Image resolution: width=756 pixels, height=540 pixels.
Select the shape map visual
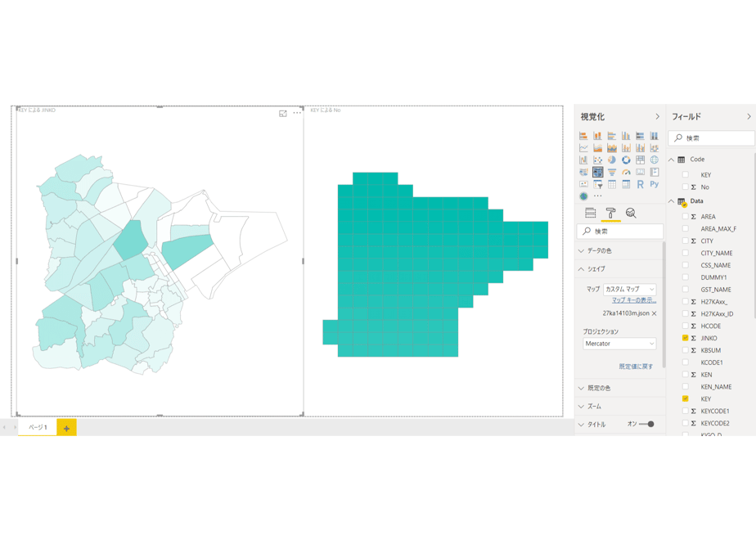[597, 172]
